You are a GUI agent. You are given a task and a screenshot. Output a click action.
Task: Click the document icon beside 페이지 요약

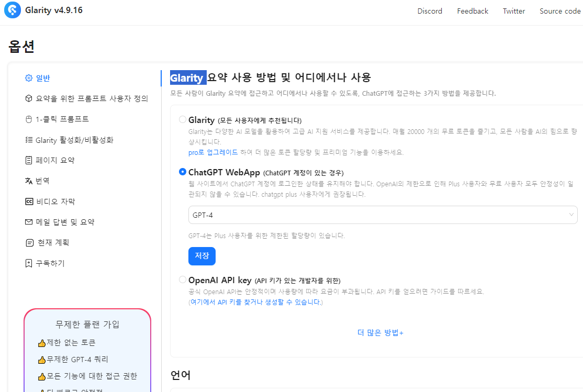29,160
